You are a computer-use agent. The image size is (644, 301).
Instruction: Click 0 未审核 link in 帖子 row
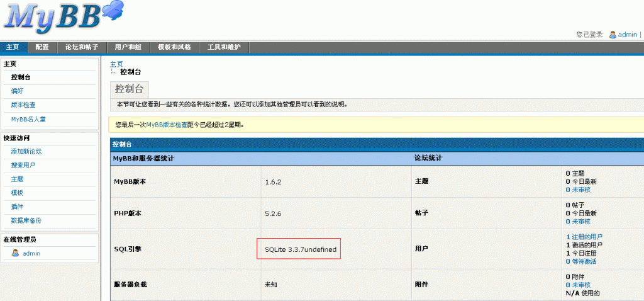[578, 221]
